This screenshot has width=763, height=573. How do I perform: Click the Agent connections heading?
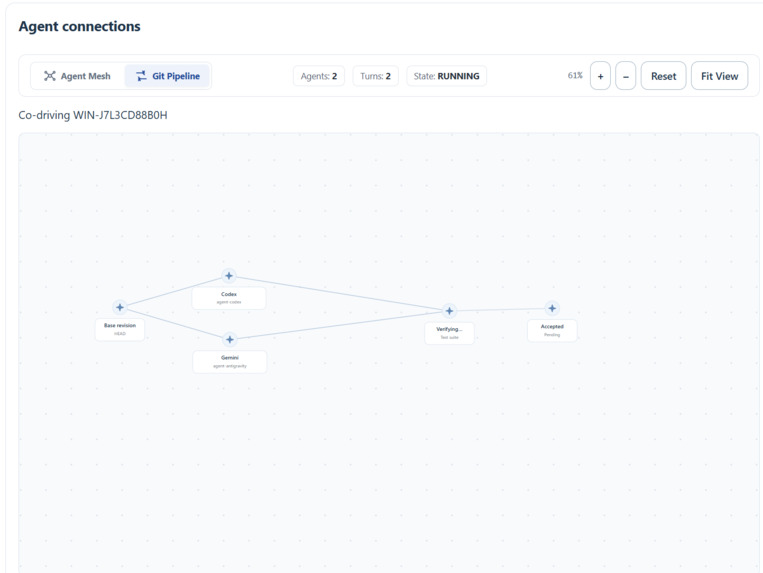[x=79, y=26]
